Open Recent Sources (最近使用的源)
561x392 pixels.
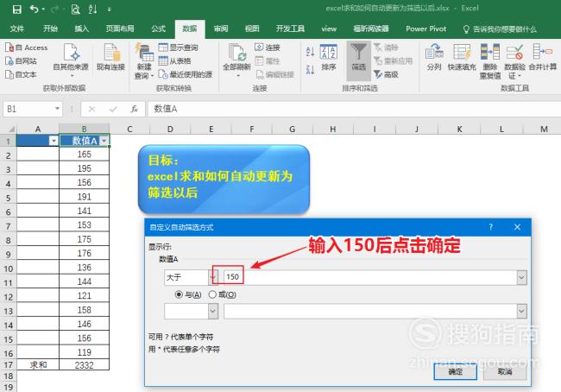tap(186, 74)
